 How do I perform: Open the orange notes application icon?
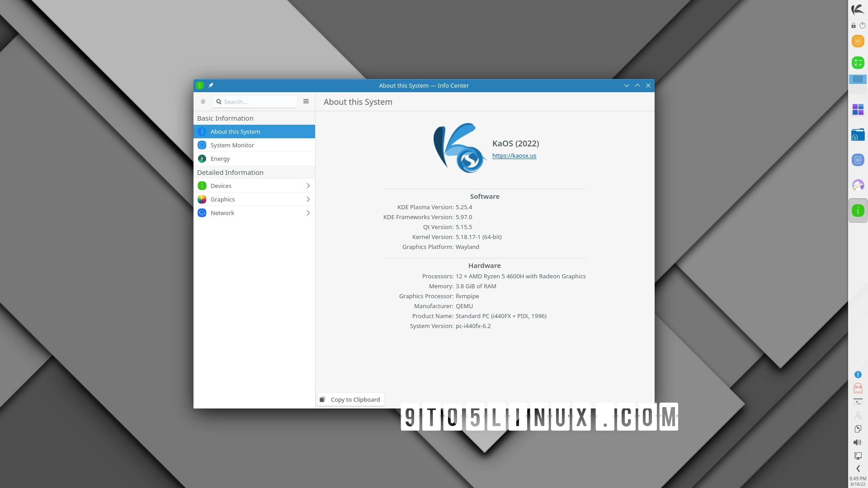coord(858,41)
